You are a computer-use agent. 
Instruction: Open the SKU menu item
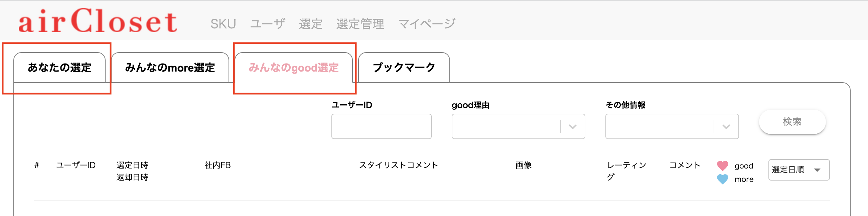223,24
